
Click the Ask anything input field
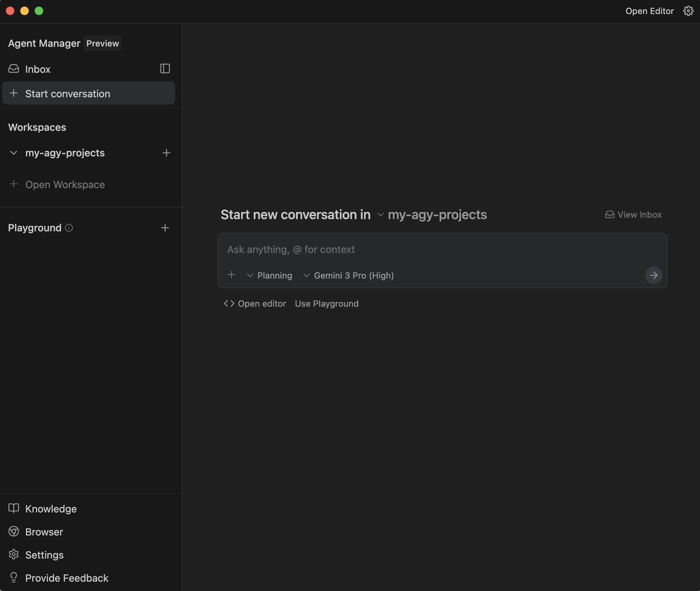click(x=396, y=249)
